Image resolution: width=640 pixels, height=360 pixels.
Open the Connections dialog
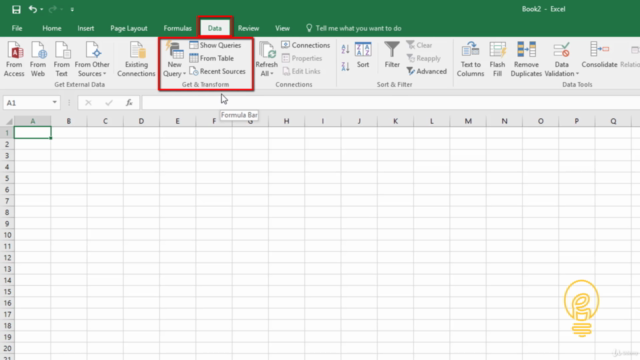(x=305, y=45)
